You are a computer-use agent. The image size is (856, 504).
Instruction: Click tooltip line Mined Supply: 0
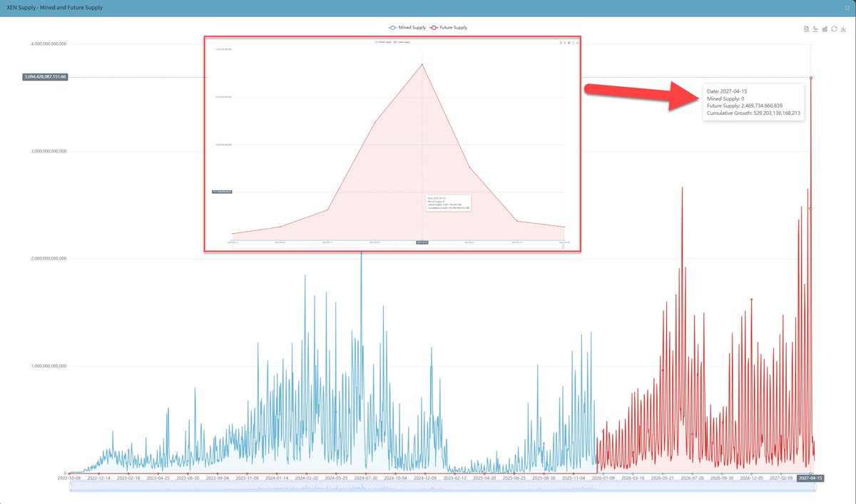[x=725, y=98]
